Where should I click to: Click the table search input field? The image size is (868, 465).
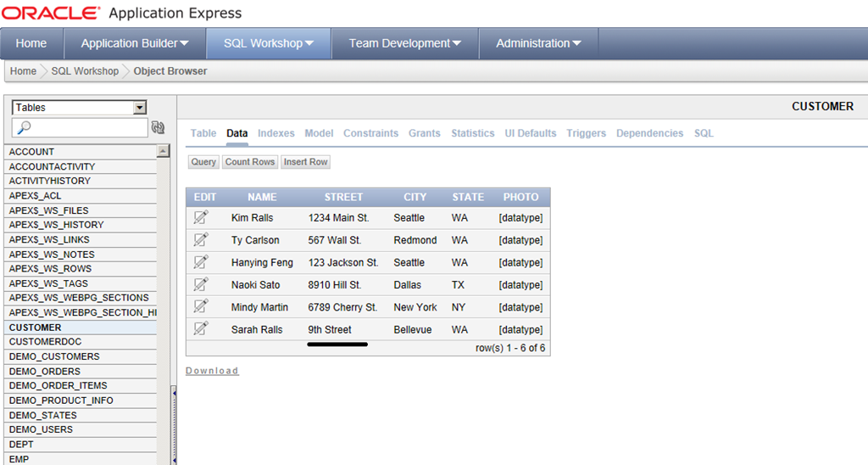[x=80, y=127]
